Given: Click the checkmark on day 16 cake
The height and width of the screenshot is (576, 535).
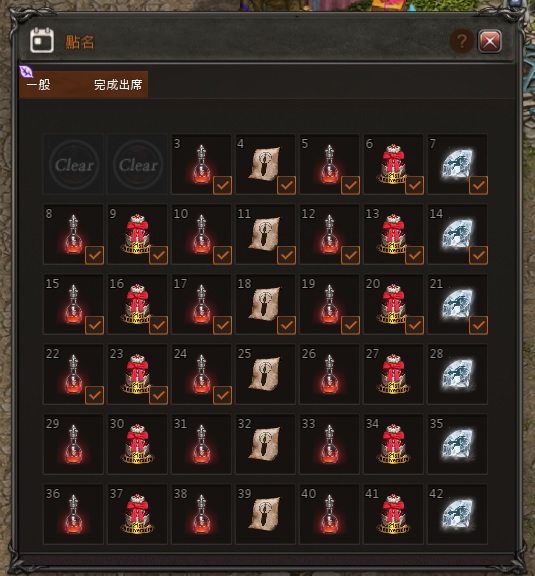Looking at the screenshot, I should [x=158, y=325].
